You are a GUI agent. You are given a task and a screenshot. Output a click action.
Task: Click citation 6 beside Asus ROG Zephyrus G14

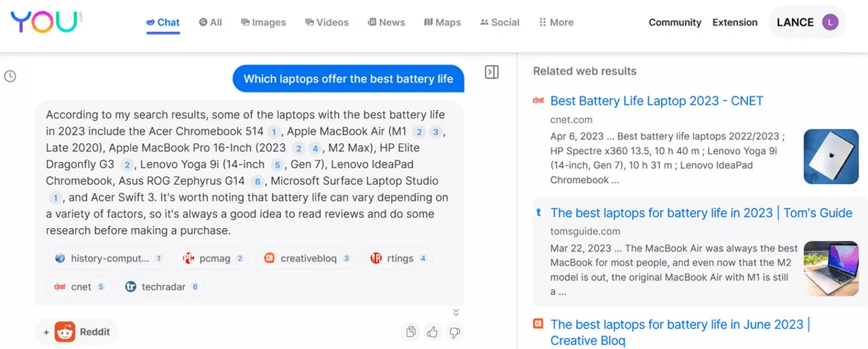tap(256, 181)
